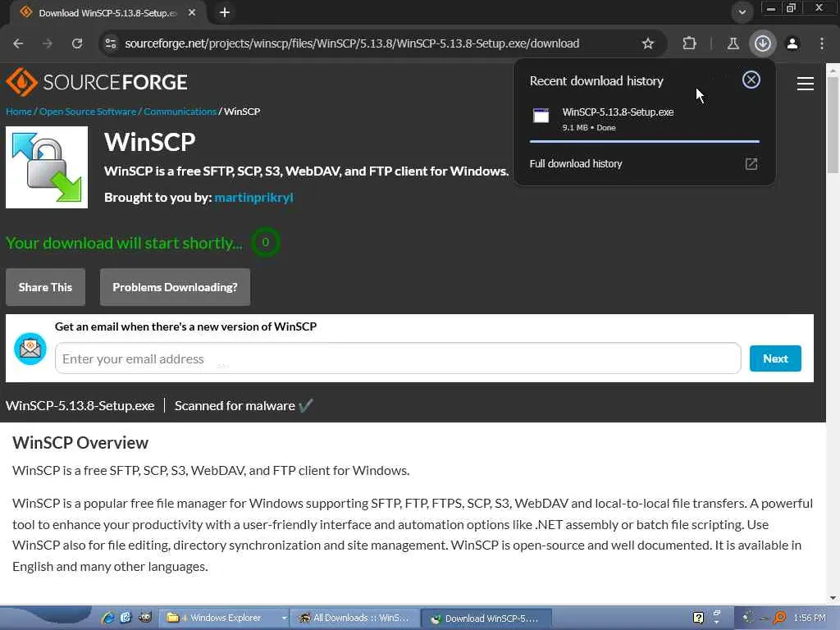840x630 pixels.
Task: Focus the email address input field
Action: click(x=398, y=358)
